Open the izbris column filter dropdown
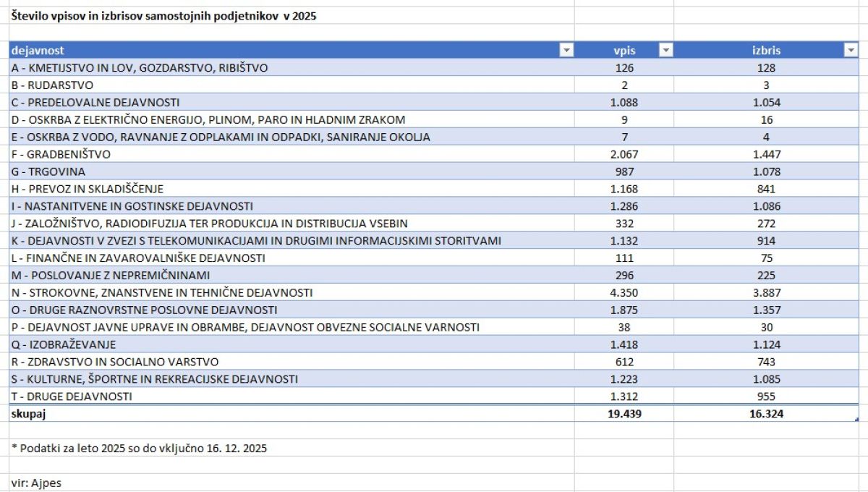The height and width of the screenshot is (492, 868). pyautogui.click(x=851, y=51)
